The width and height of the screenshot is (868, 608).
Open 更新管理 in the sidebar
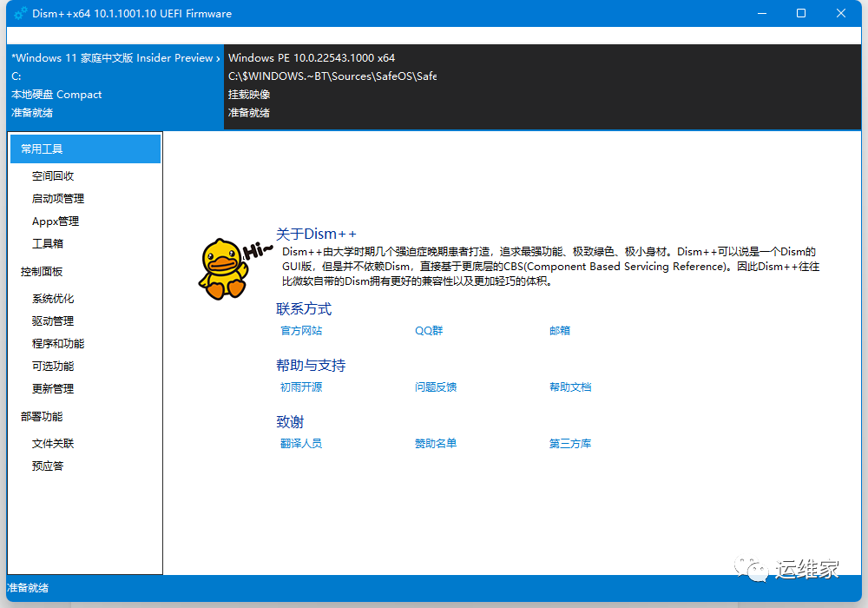tap(53, 389)
